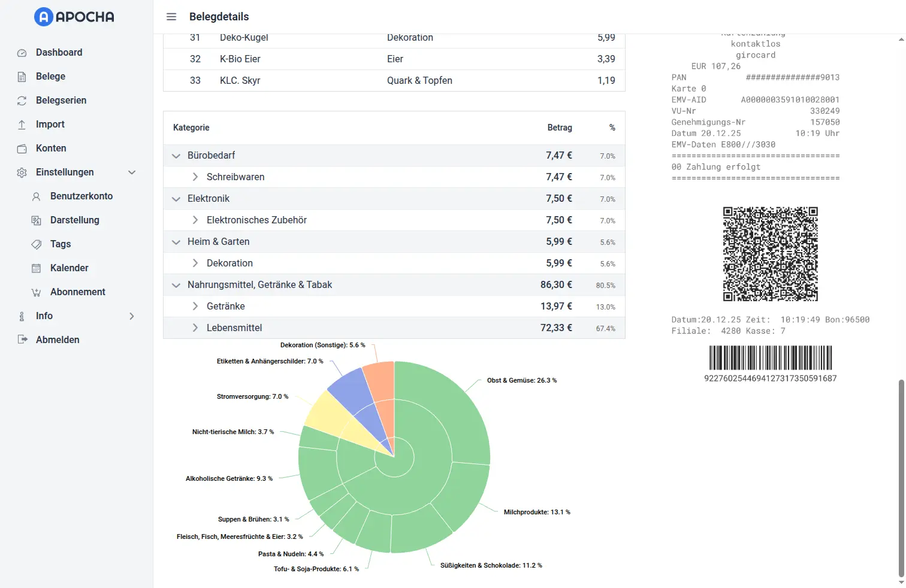The width and height of the screenshot is (906, 588).
Task: Open the Benutzerkonto settings page
Action: [x=81, y=196]
